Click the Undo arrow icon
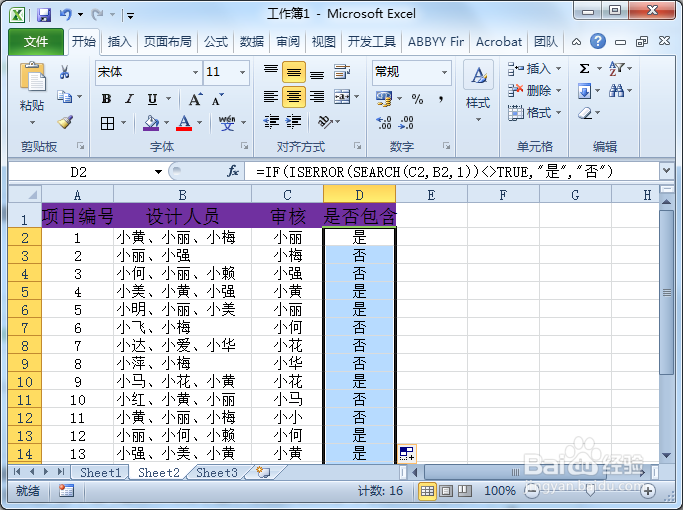 click(x=65, y=15)
